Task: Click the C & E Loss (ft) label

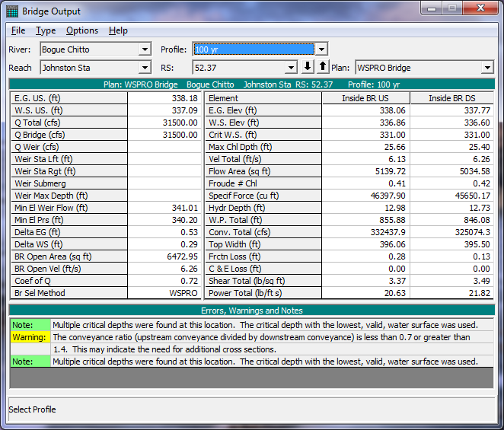Action: click(263, 269)
